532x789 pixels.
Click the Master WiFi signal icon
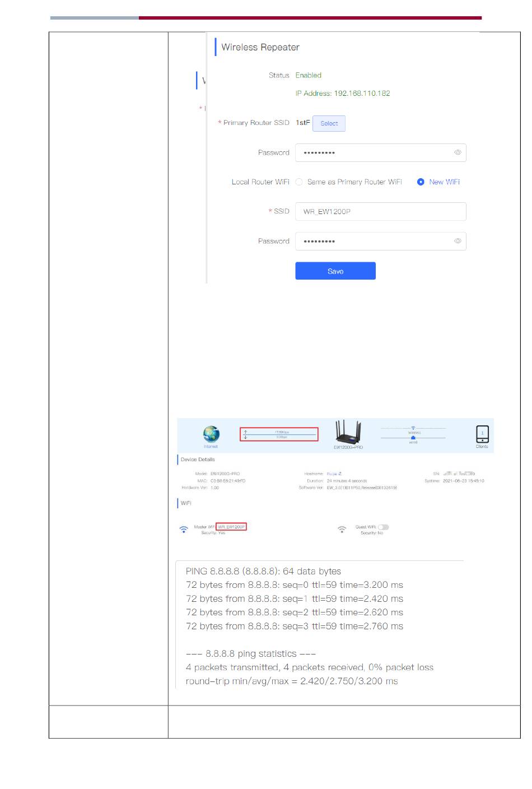tap(184, 529)
